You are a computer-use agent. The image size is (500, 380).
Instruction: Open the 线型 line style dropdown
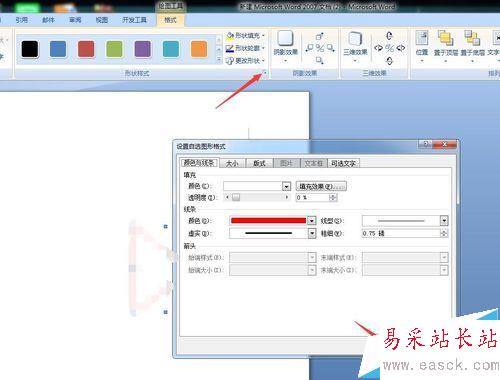444,220
